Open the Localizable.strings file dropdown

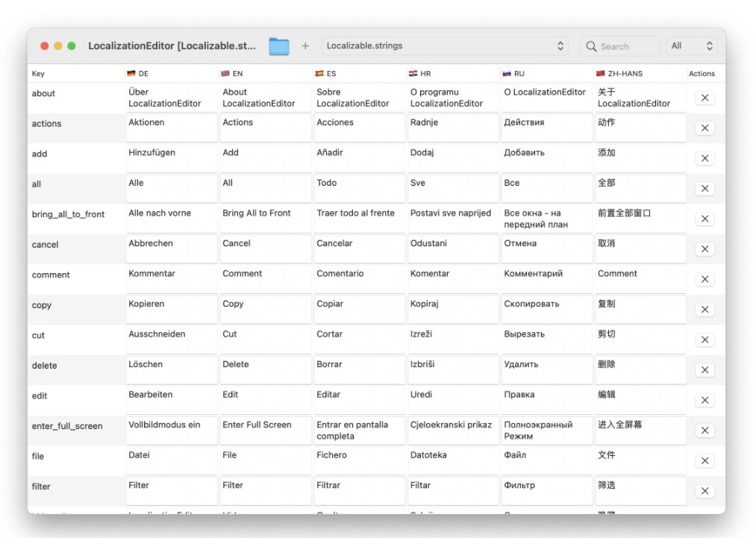coord(445,46)
